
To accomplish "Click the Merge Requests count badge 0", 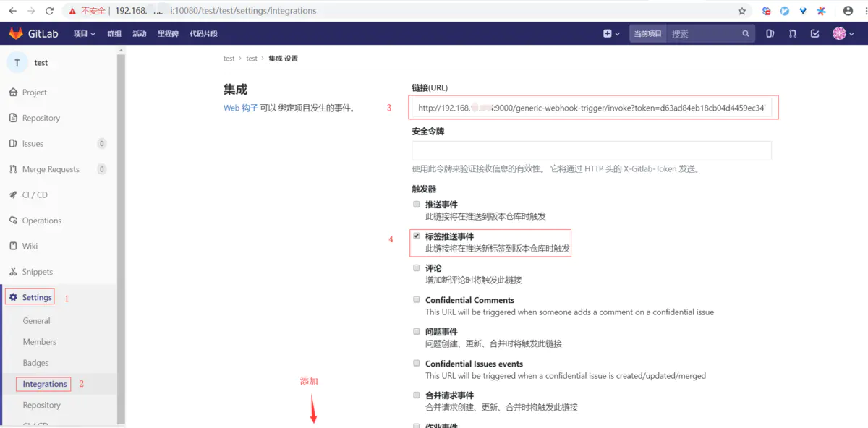I will click(102, 169).
